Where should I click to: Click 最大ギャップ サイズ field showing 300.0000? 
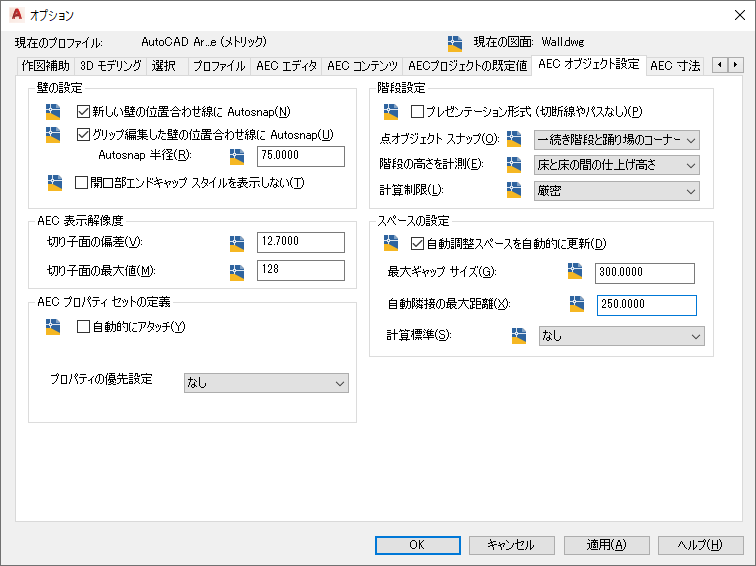[645, 273]
